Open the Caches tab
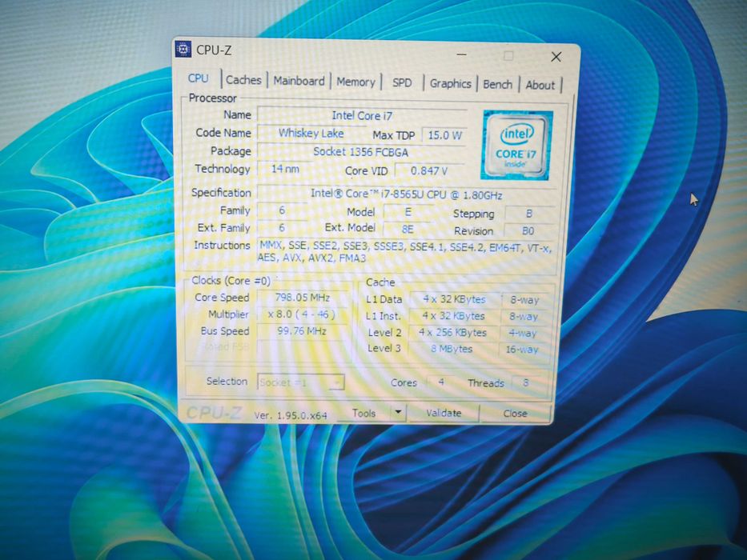The height and width of the screenshot is (560, 747). click(243, 80)
